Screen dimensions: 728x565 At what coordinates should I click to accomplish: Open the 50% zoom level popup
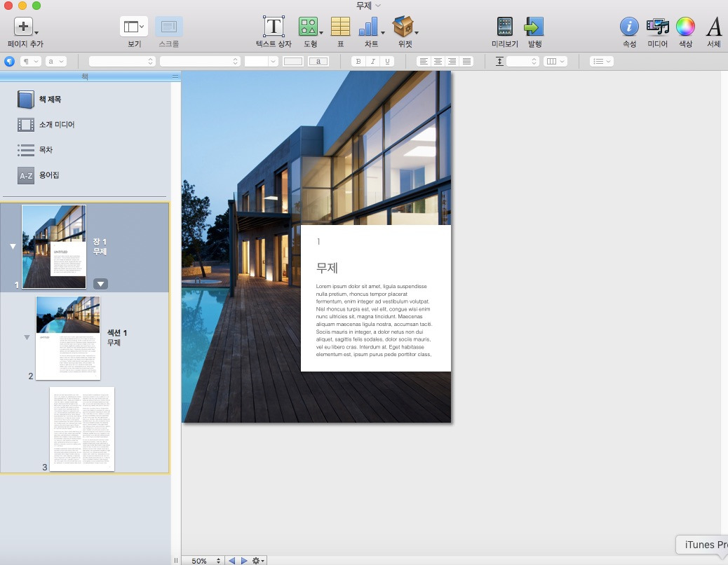pos(205,560)
